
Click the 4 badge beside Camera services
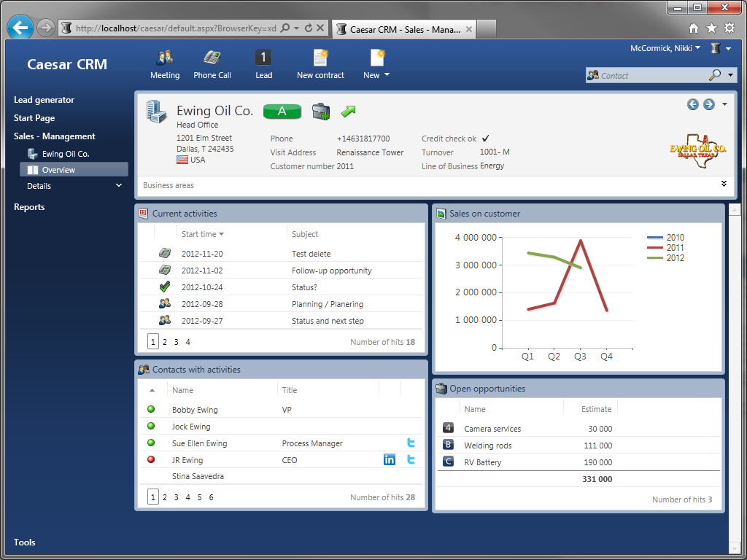(448, 427)
